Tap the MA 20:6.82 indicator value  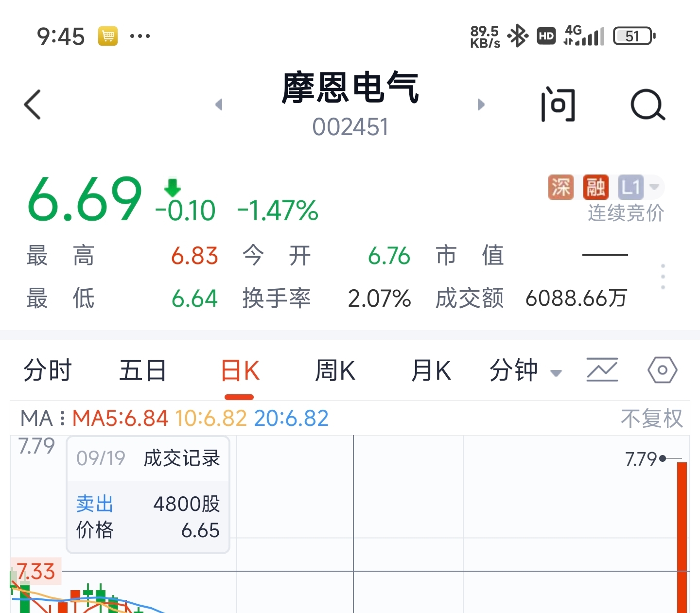(x=291, y=419)
